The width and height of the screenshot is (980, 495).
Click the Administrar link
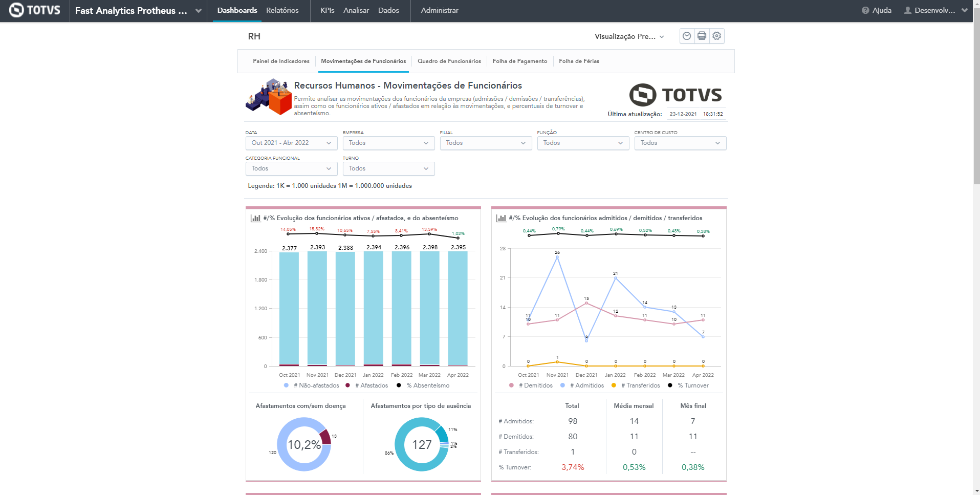[439, 10]
